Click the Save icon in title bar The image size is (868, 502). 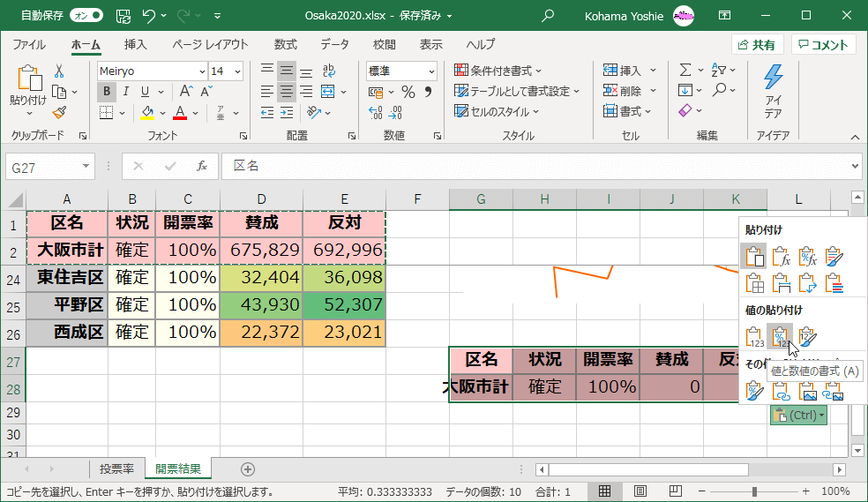pyautogui.click(x=123, y=16)
